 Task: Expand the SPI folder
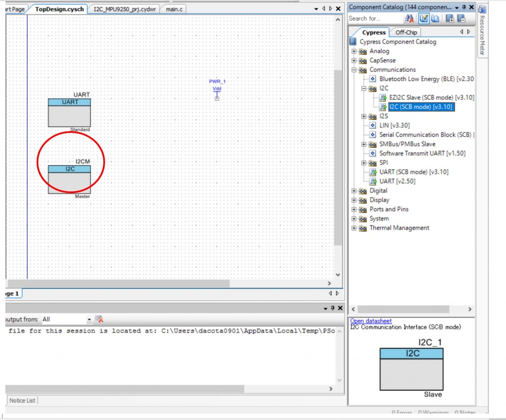click(364, 163)
